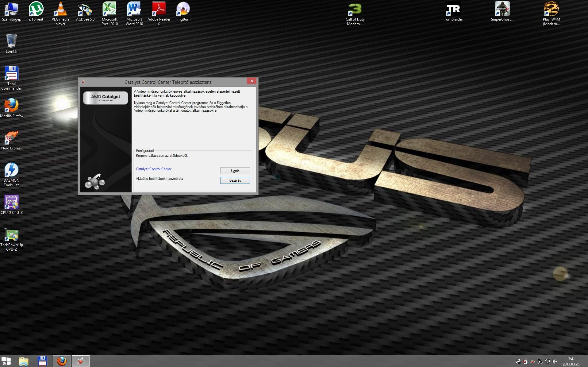Screen dimensions: 588x367
Task: Click the Catalyst Control Center link text
Action: click(154, 169)
